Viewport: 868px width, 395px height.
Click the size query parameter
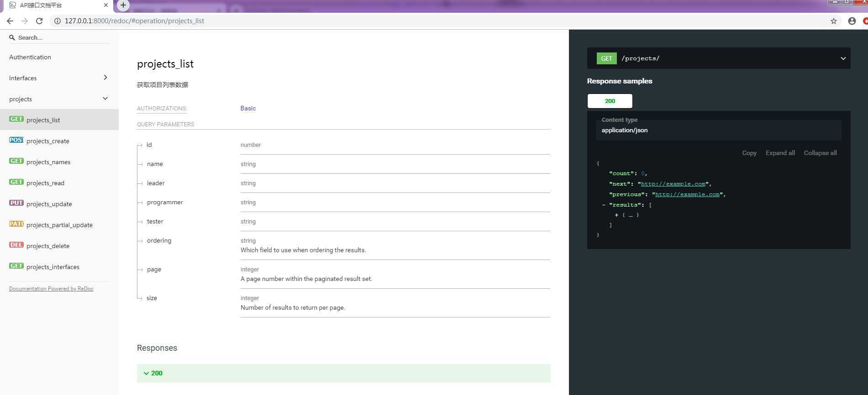tap(152, 298)
